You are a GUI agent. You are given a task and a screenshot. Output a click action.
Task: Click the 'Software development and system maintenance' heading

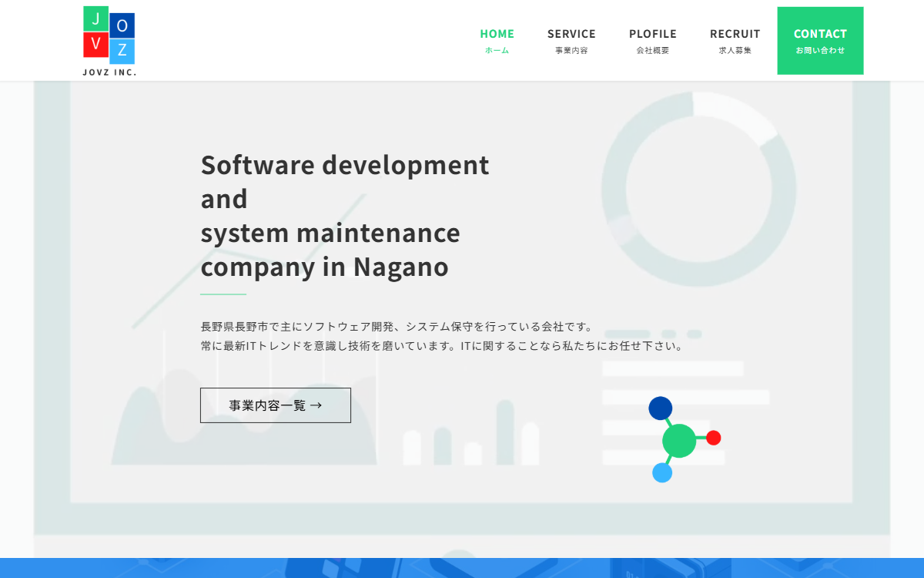(345, 216)
